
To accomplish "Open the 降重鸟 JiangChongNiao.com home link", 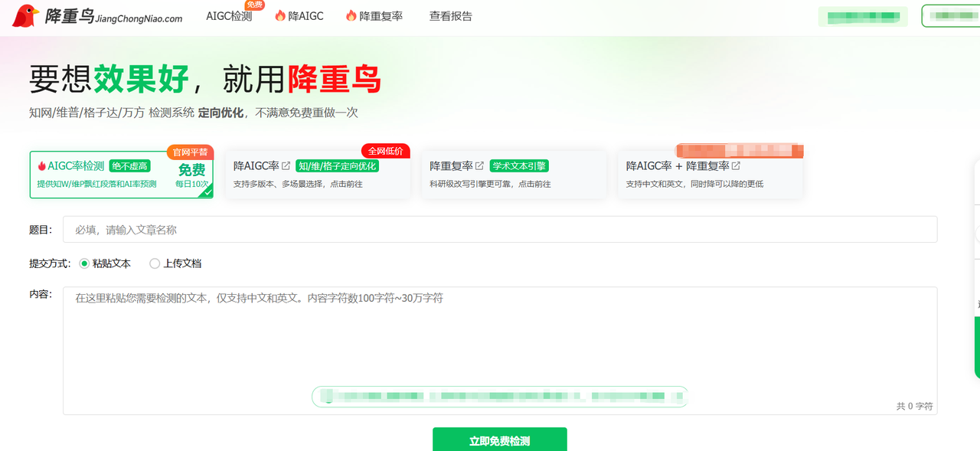I will point(97,16).
